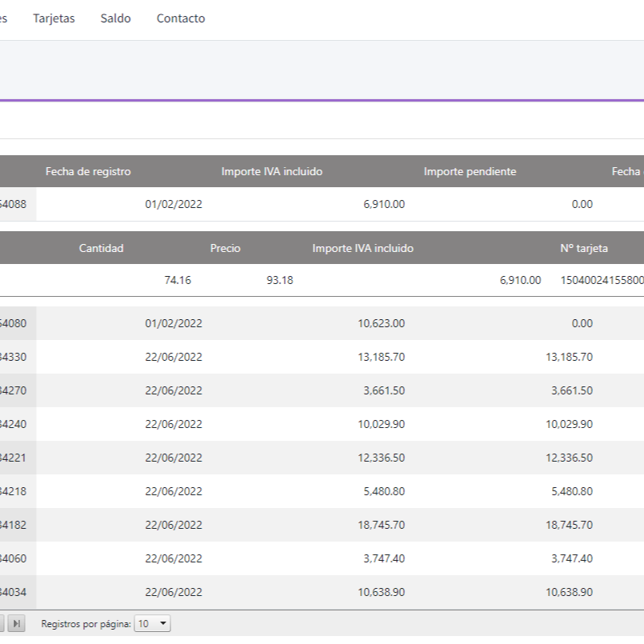Viewport: 644px width, 644px height.
Task: Go to the last page of records
Action: coord(18,623)
